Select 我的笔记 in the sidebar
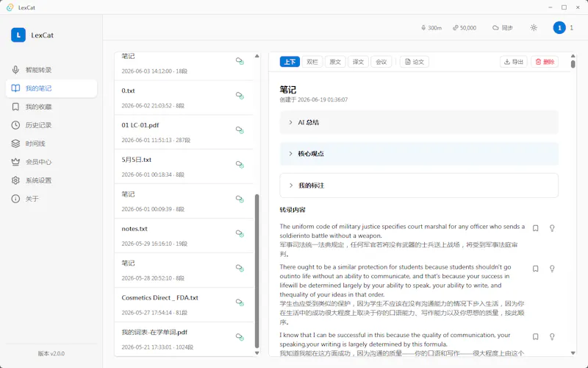Screen dimensions: 588x368 (x=51, y=88)
